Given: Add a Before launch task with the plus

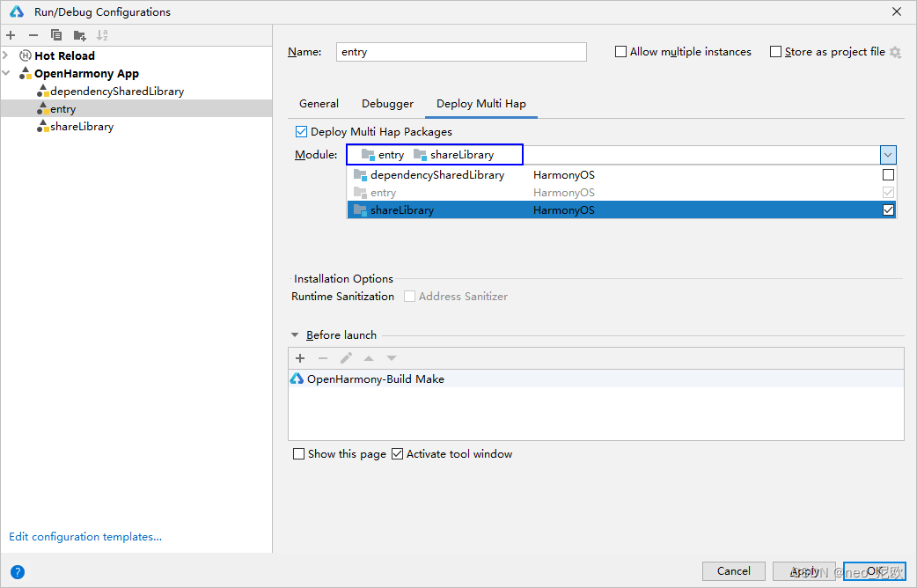Looking at the screenshot, I should pyautogui.click(x=300, y=358).
